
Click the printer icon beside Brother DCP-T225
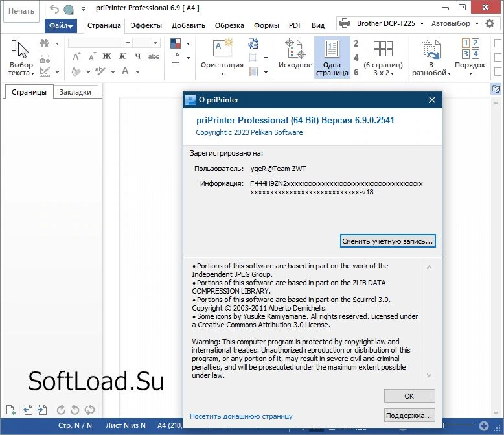point(345,23)
